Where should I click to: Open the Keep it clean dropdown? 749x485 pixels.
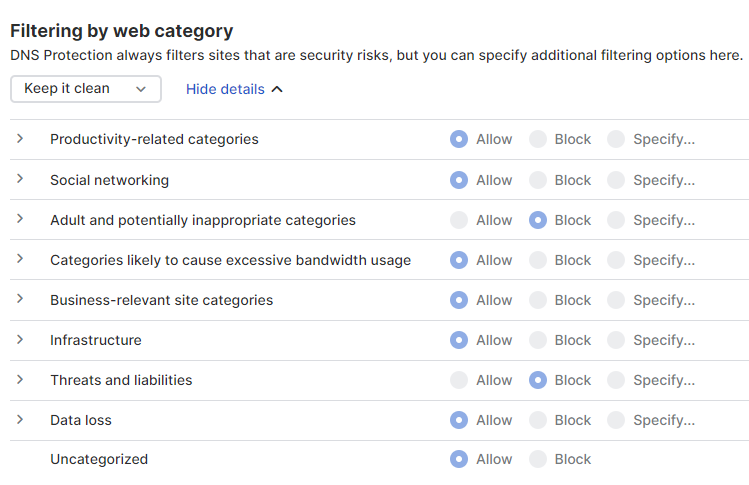pyautogui.click(x=85, y=89)
